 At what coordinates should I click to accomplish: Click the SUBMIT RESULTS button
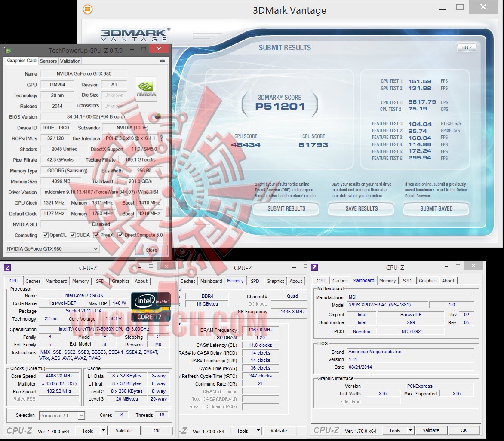point(286,209)
